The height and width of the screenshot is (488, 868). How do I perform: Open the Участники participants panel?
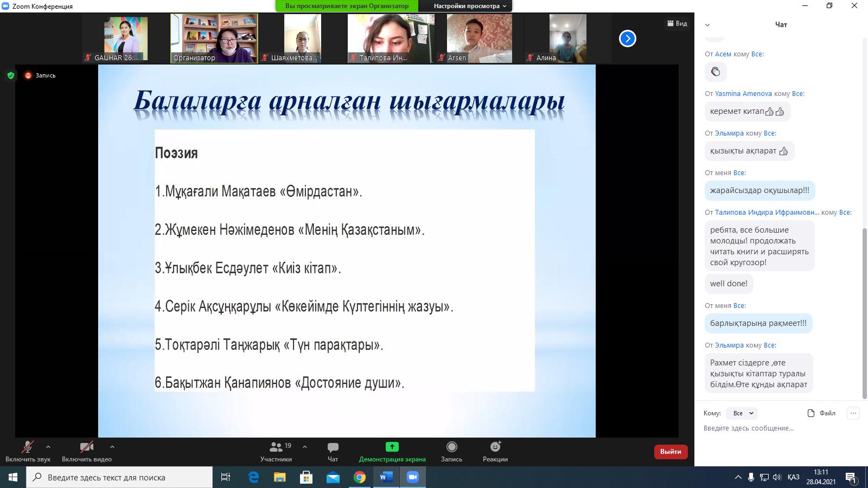tap(276, 452)
